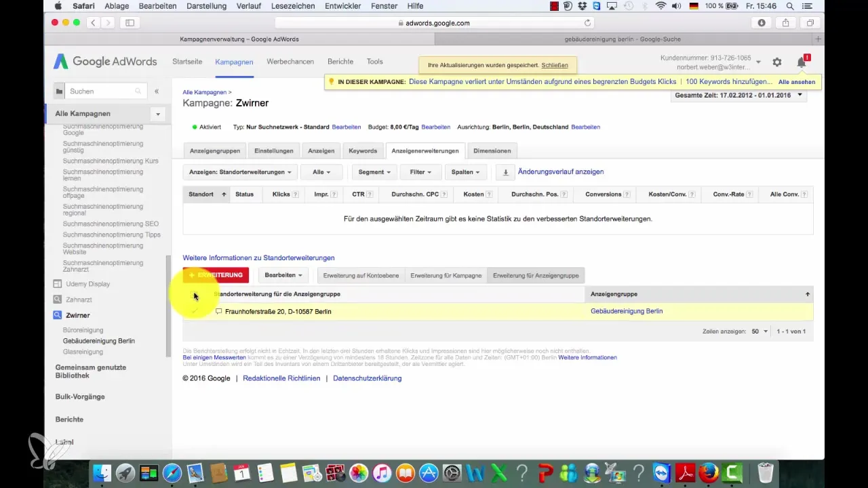Open the notifications bell
The image size is (868, 488).
tap(802, 62)
